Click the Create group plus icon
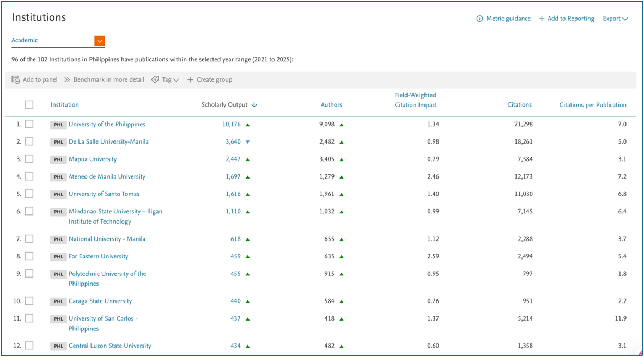644x357 pixels. (190, 79)
